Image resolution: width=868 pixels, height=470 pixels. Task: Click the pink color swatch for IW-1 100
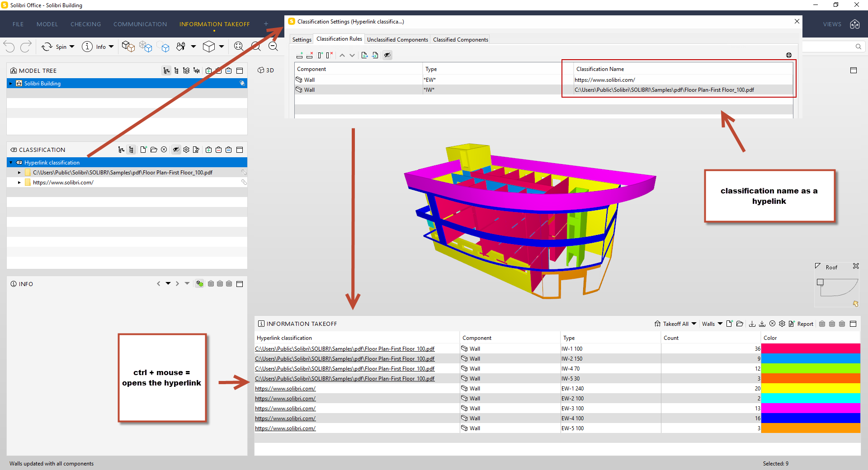(x=811, y=348)
